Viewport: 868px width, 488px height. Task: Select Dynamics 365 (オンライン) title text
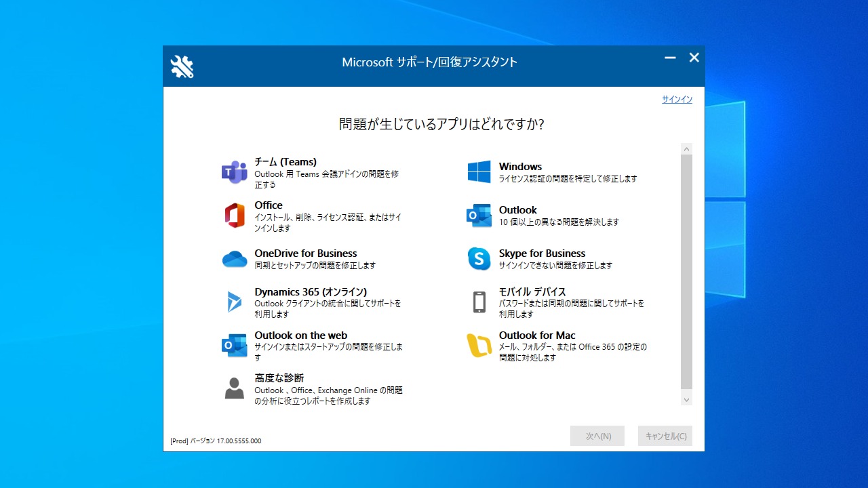[311, 292]
